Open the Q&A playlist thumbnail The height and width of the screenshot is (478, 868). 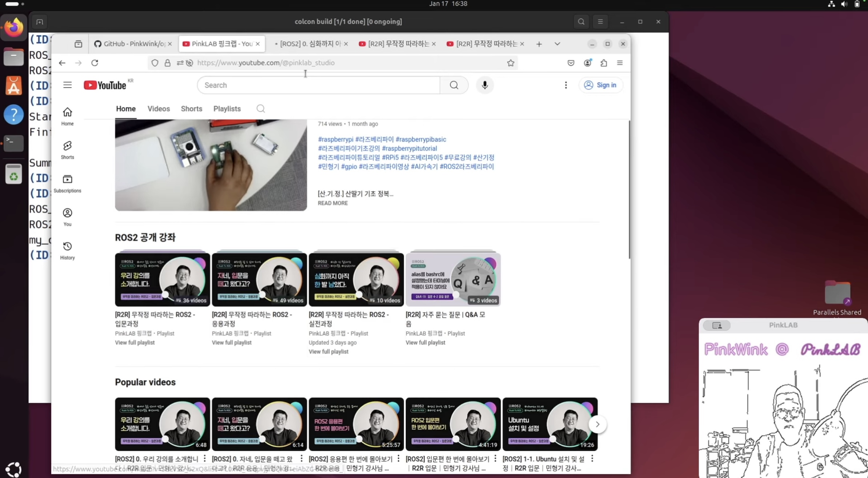(x=453, y=279)
